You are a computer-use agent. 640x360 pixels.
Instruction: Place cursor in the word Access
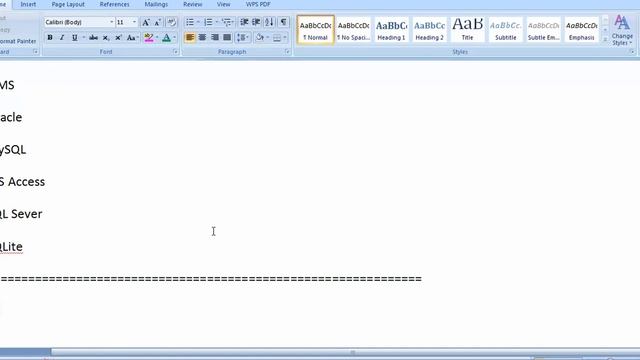coord(27,182)
